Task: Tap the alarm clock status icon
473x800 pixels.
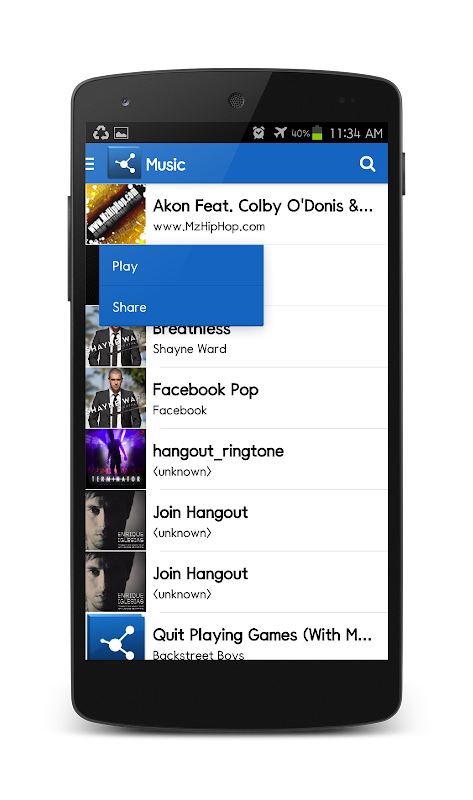Action: [259, 133]
